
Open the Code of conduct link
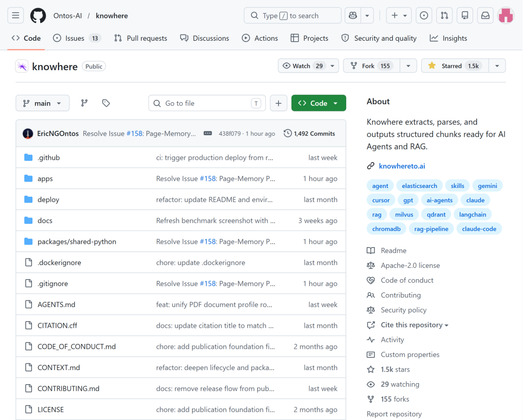tap(407, 280)
